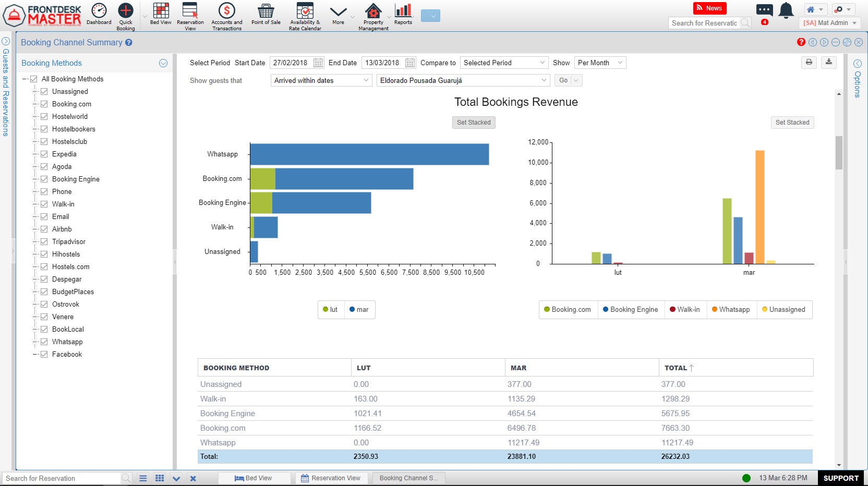Switch to Bed View bottom tab

(254, 478)
